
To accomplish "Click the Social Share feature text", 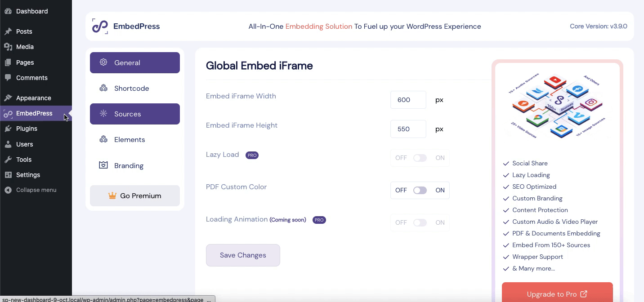I will 530,163.
